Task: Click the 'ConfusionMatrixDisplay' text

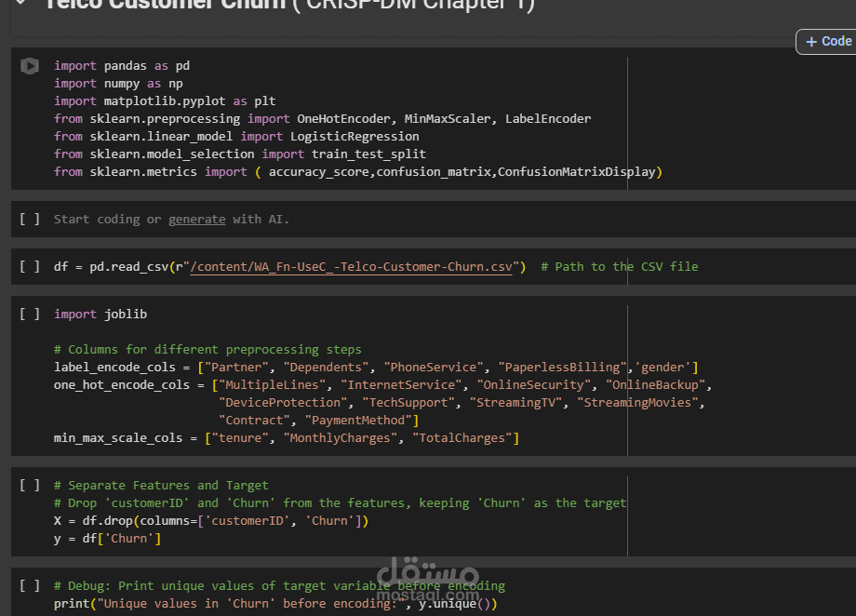Action: [x=576, y=172]
